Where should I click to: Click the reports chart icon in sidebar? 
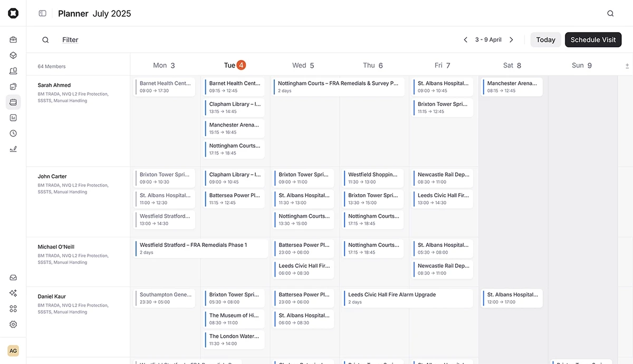[x=13, y=117]
